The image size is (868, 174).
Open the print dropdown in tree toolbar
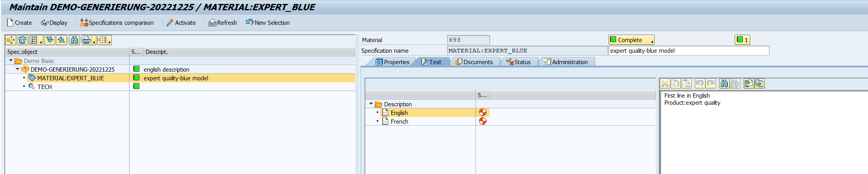click(94, 41)
